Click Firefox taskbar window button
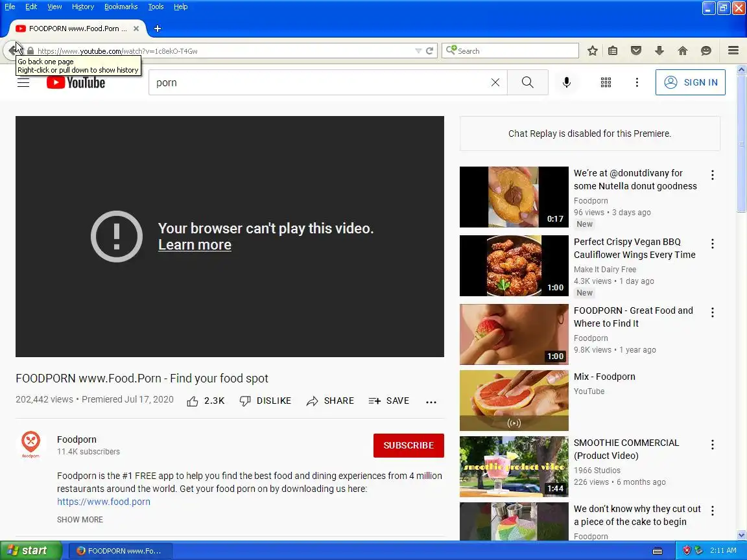 (121, 551)
